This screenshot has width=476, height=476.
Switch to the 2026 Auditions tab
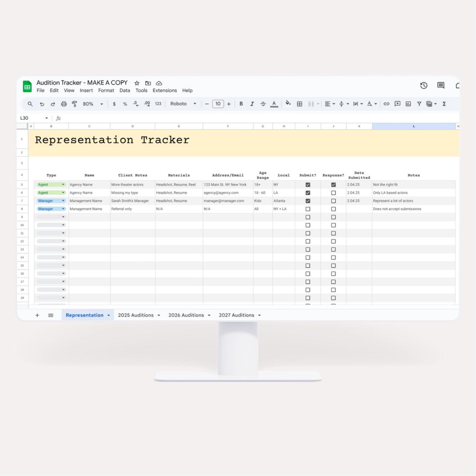click(x=186, y=315)
